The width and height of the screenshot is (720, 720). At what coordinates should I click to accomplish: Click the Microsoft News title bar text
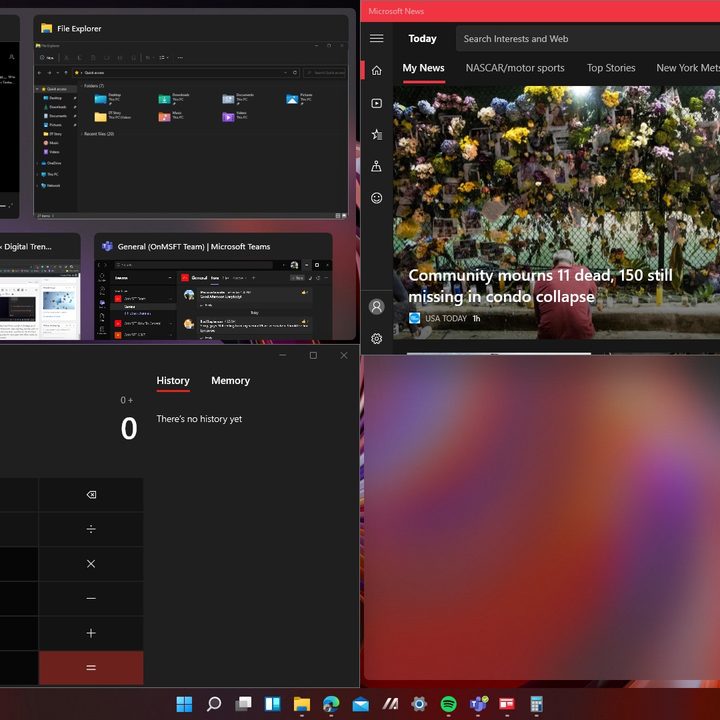(x=396, y=11)
